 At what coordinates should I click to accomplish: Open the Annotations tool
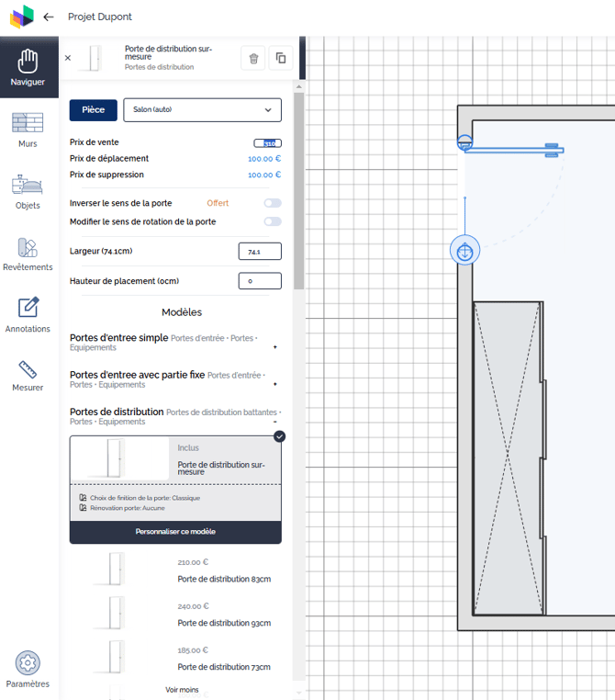[28, 315]
